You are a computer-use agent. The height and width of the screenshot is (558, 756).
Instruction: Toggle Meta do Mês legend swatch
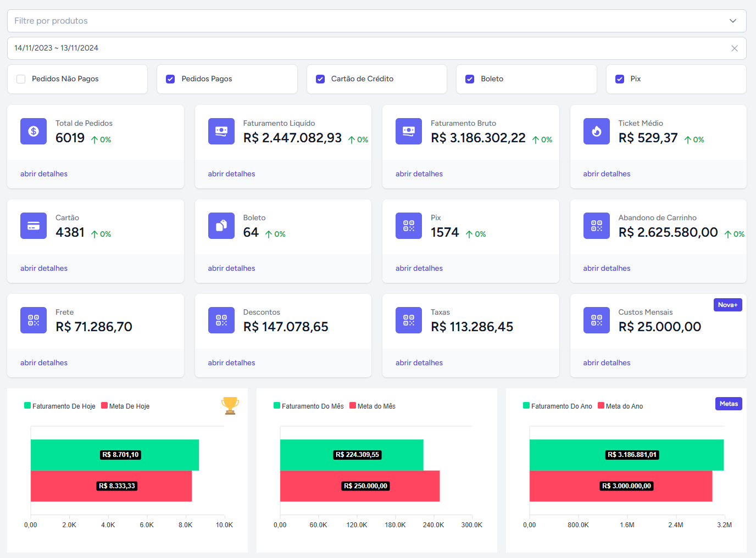(x=353, y=406)
